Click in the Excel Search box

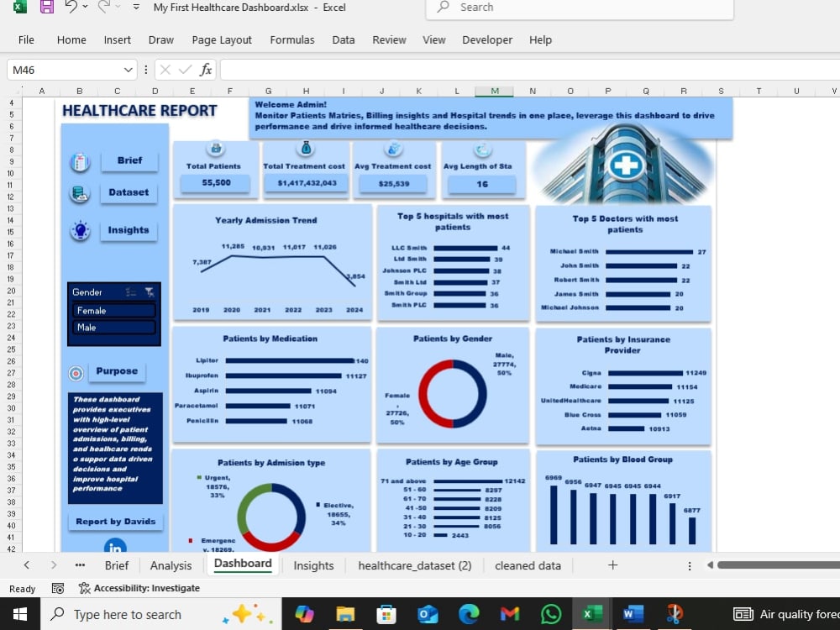click(580, 8)
